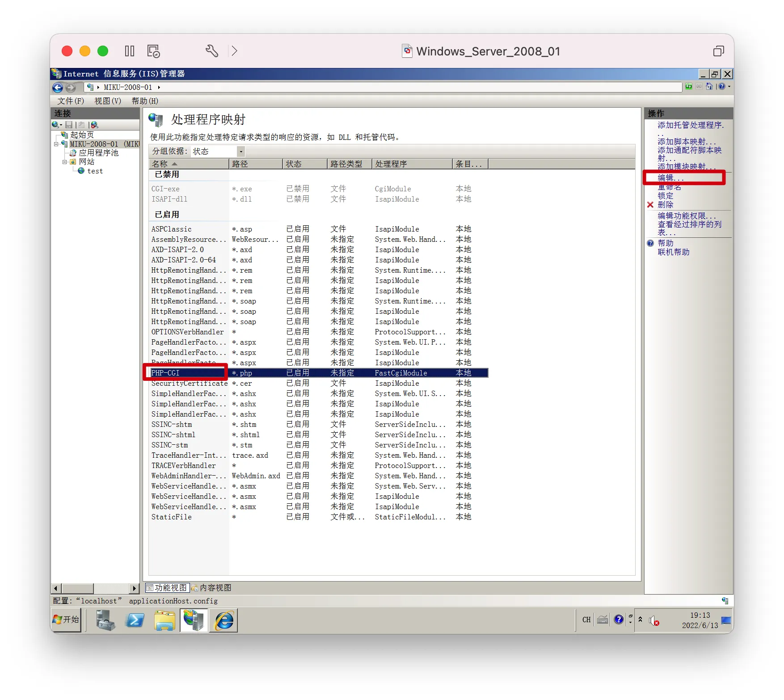This screenshot has width=784, height=700.
Task: Click the volume speaker tray icon
Action: tap(654, 620)
